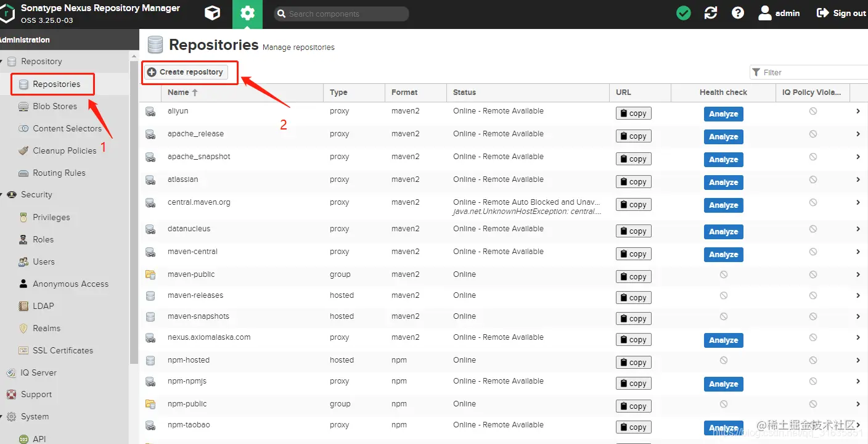Copy the maven-public repository URL
The image size is (868, 444).
(x=633, y=277)
